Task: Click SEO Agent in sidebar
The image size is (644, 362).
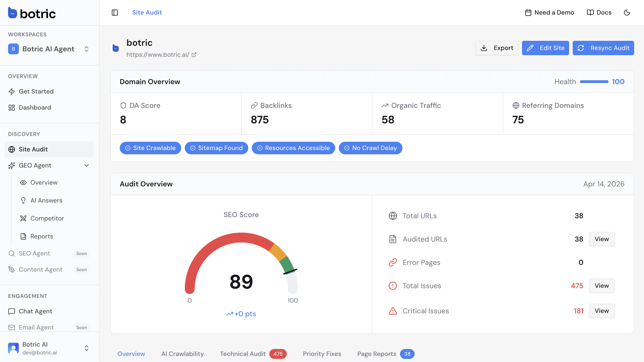Action: [x=49, y=253]
